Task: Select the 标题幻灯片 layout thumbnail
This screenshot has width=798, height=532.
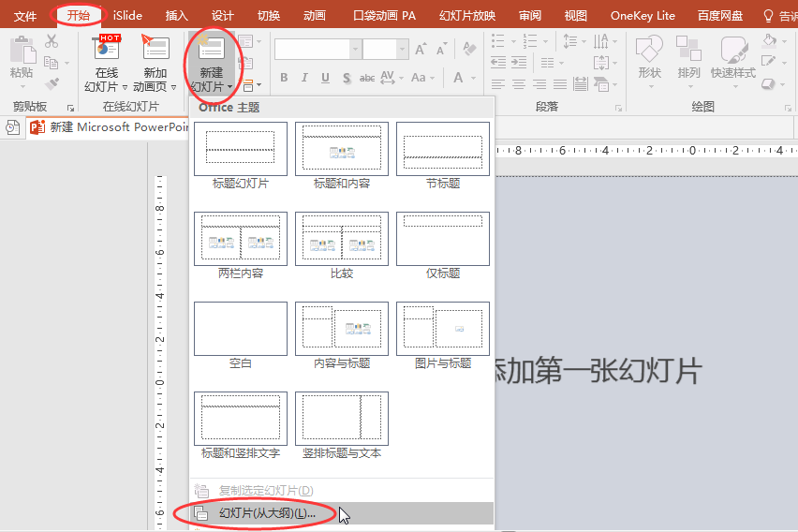Action: click(x=241, y=149)
